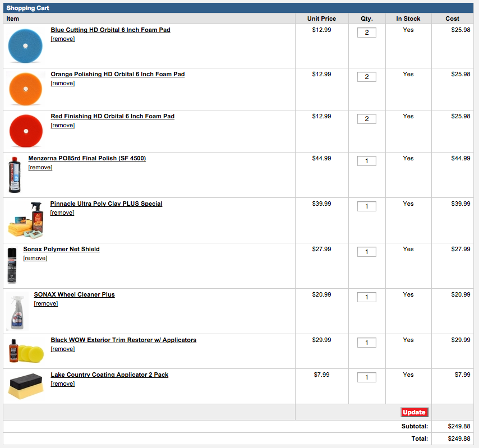The height and width of the screenshot is (448, 479).
Task: Click the orange foam pad product image
Action: click(26, 89)
